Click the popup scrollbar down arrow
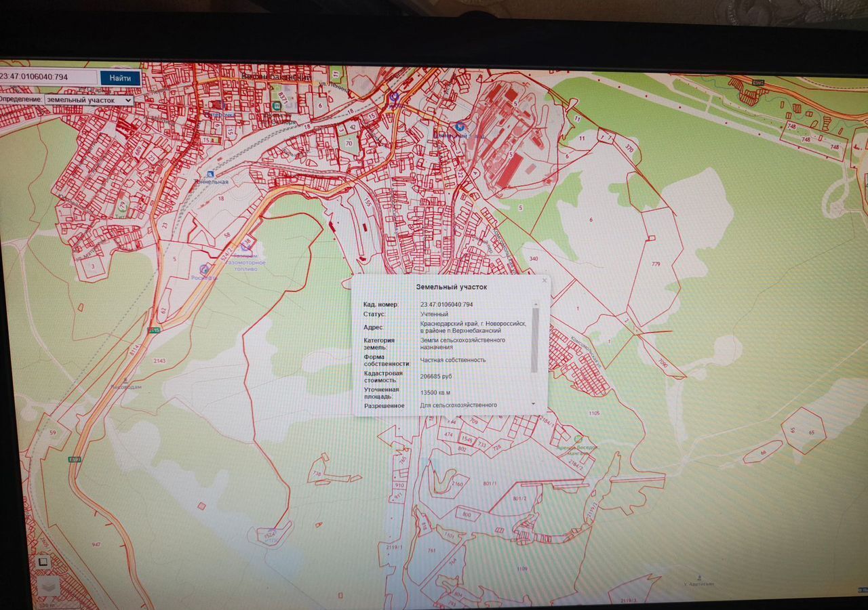Viewport: 868px width, 610px height. 534,403
